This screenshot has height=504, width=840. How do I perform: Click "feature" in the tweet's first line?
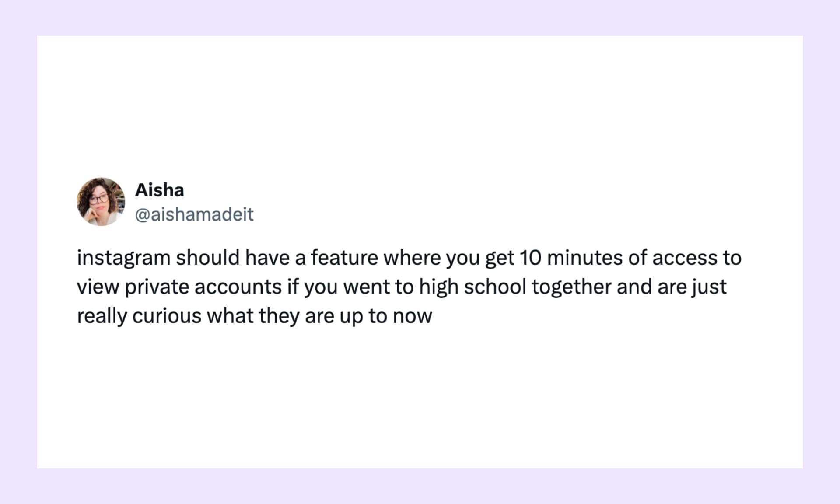pyautogui.click(x=344, y=258)
